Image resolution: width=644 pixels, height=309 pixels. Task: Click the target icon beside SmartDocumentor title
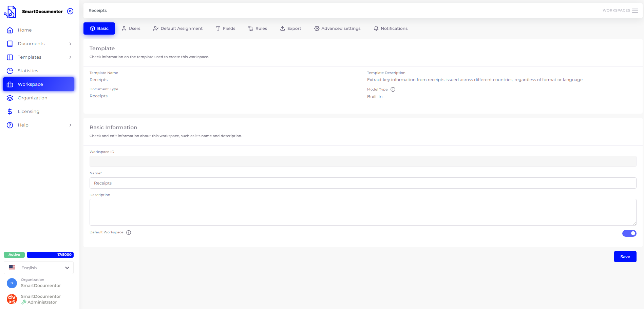[70, 11]
